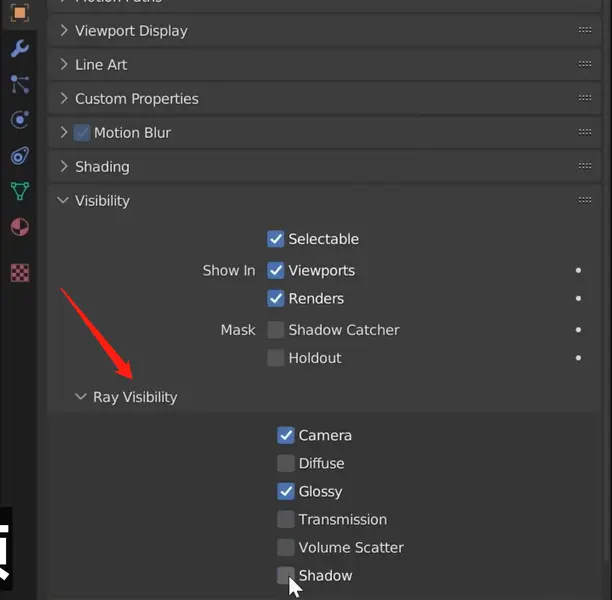Image resolution: width=612 pixels, height=600 pixels.
Task: Enable Transmission ray visibility
Action: tap(286, 520)
